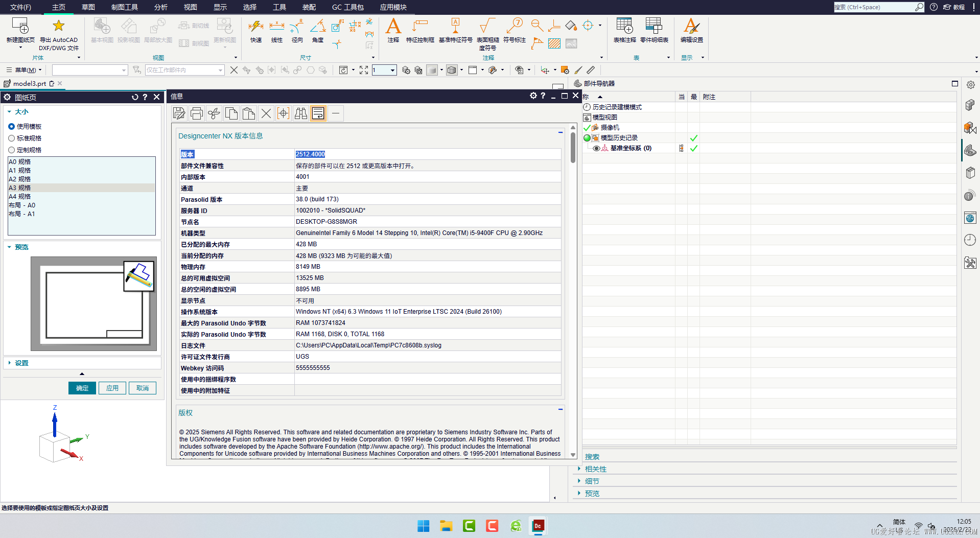Select the Rapid dimension tool

[255, 27]
